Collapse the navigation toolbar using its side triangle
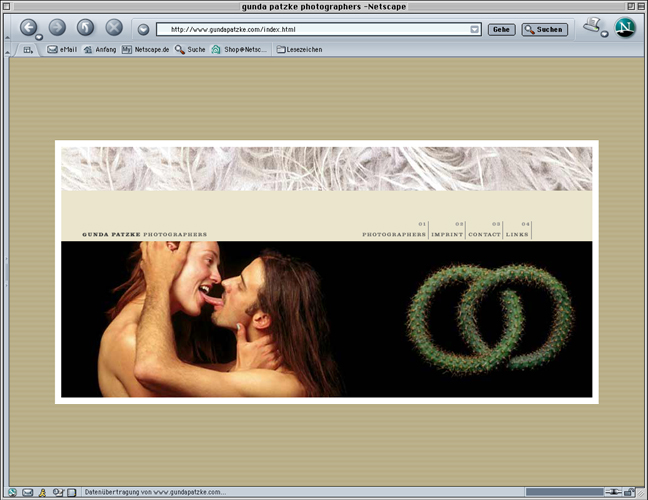 tap(7, 38)
